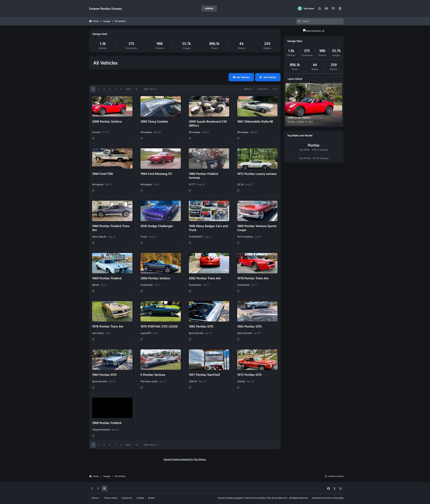Screen dimensions: 430x504
Task: Open the 2009 Suzuki Boulevard C50 thumbnail
Action: pos(209,106)
